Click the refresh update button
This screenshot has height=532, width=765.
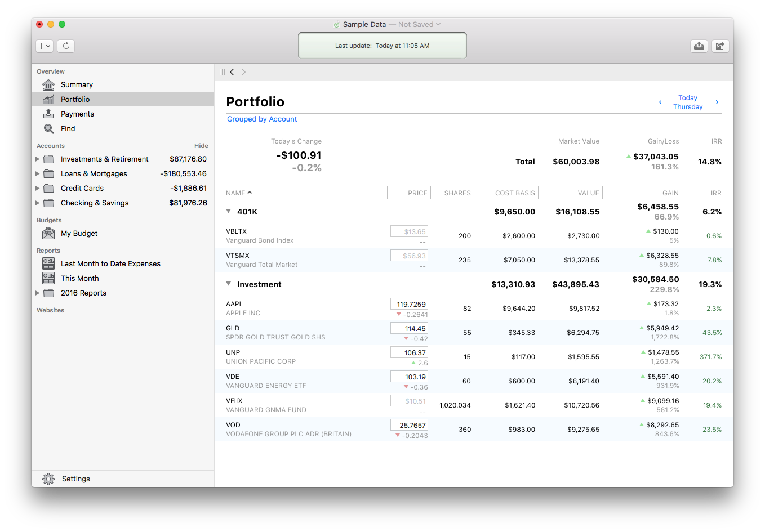pos(66,46)
